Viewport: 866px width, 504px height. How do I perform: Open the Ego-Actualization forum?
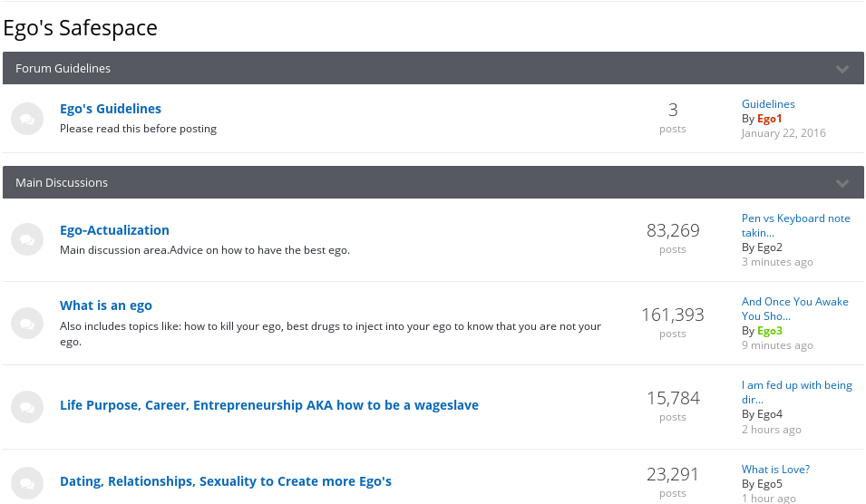tap(114, 230)
